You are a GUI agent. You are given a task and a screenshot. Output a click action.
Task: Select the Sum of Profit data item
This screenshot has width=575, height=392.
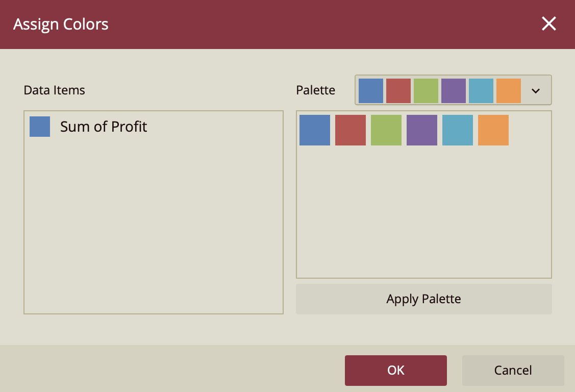(104, 127)
